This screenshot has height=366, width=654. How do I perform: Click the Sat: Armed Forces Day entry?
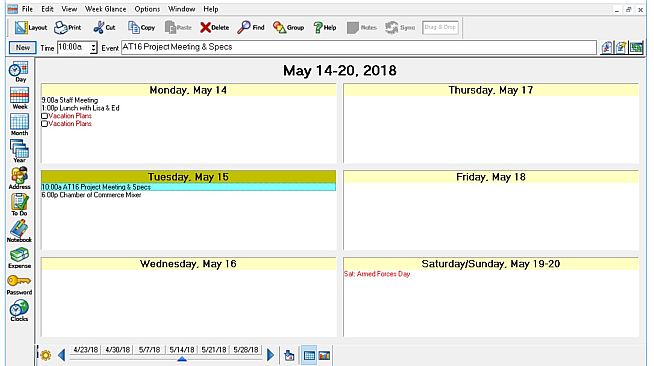[377, 274]
